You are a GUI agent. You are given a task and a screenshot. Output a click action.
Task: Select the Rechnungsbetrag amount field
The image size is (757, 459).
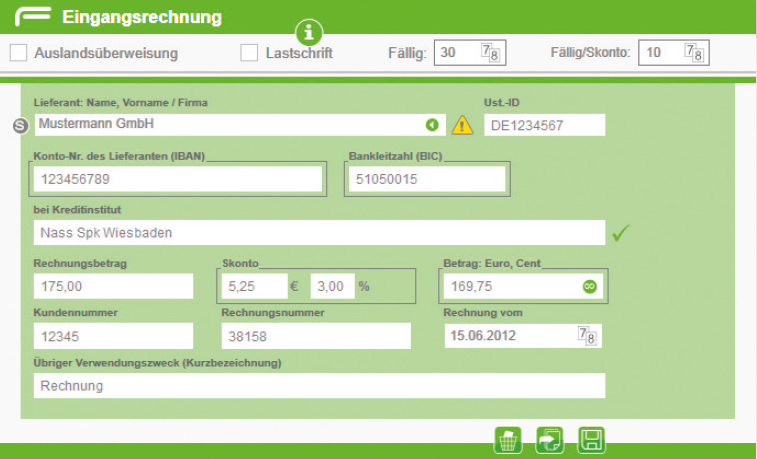pos(112,286)
